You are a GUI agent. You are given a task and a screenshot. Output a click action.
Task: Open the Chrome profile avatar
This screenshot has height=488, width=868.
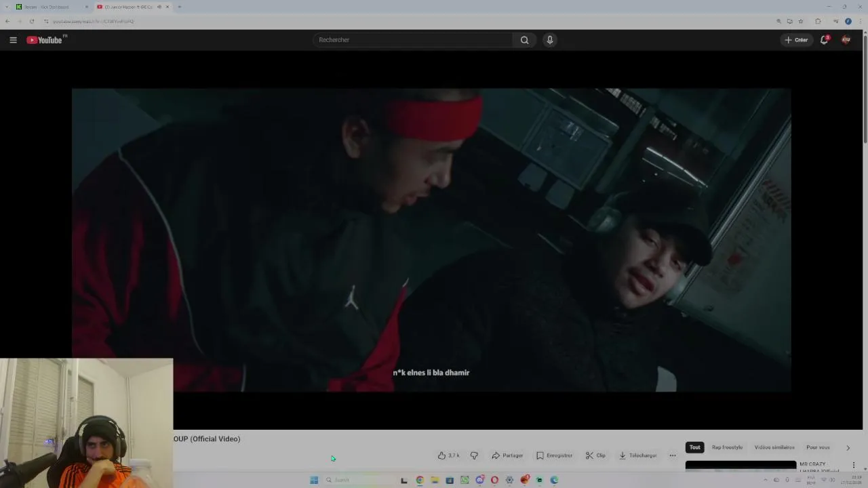tap(848, 21)
